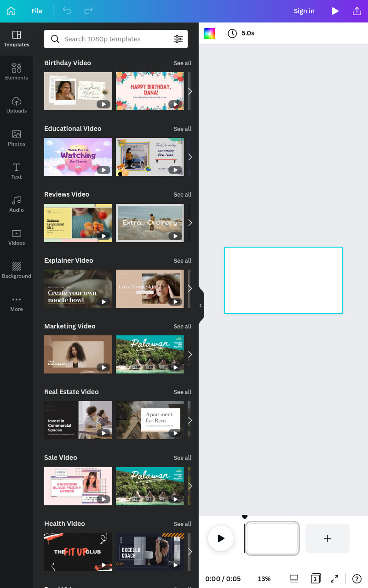Open the Videos sidebar tab
The height and width of the screenshot is (588, 368).
pos(17,237)
